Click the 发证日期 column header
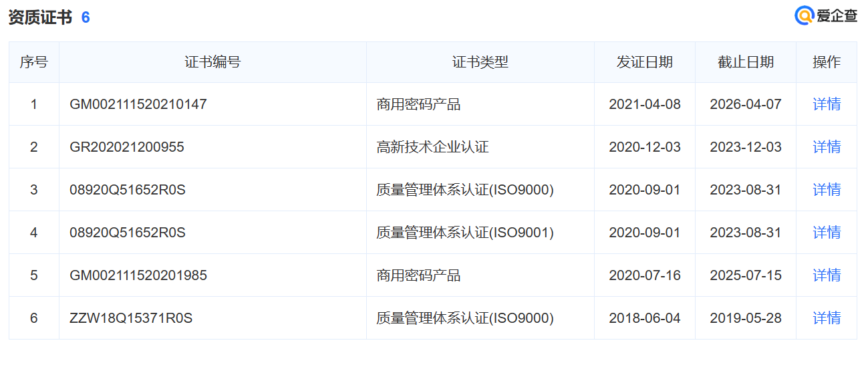The width and height of the screenshot is (868, 381). [644, 62]
